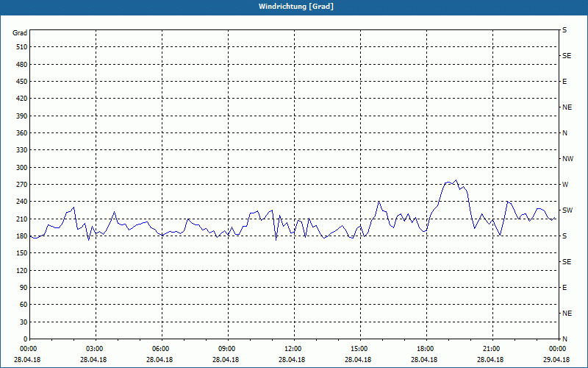Click the 60 y-axis label
This screenshot has height=368, width=588.
(24, 305)
